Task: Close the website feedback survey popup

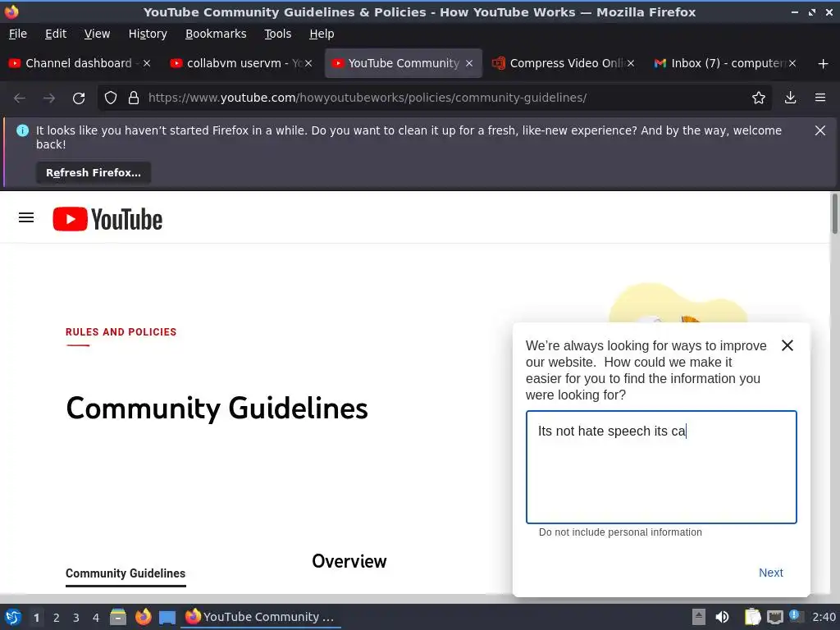Action: coord(787,345)
